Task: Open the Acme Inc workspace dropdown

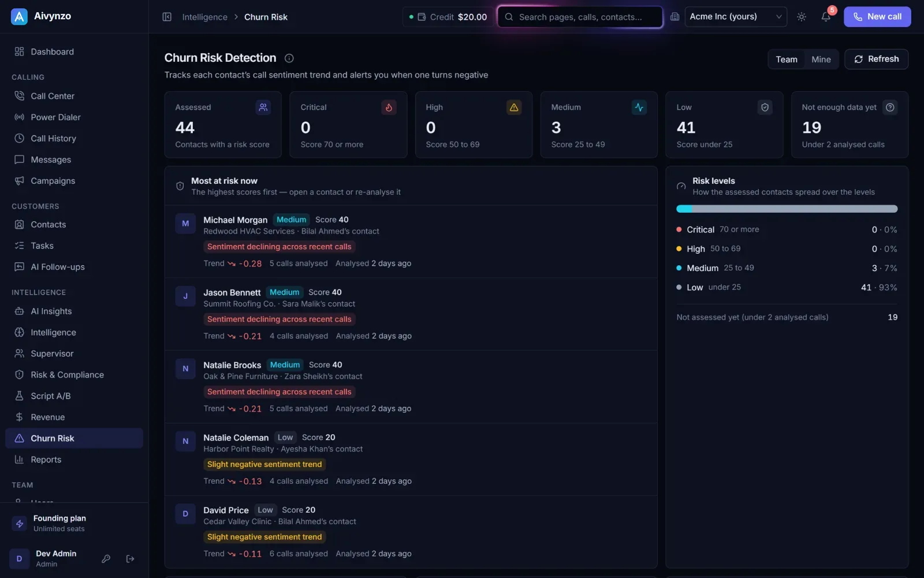Action: (736, 17)
